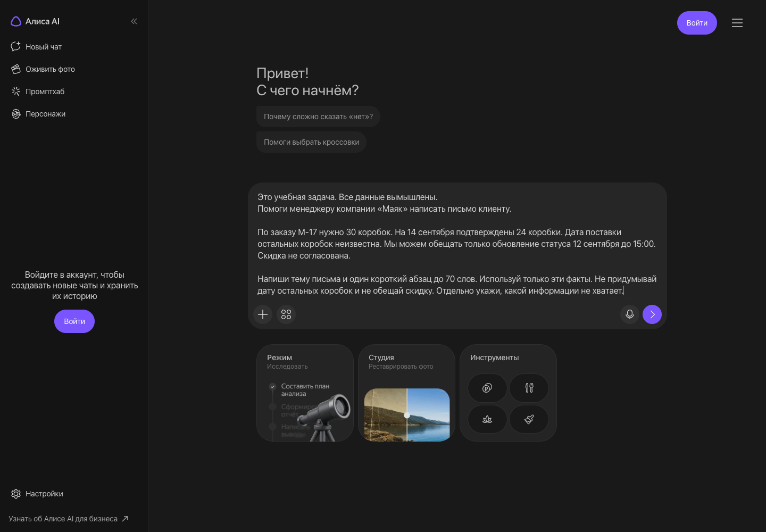Open the four-circles tools menu icon
Viewport: 766px width, 532px height.
click(x=286, y=314)
